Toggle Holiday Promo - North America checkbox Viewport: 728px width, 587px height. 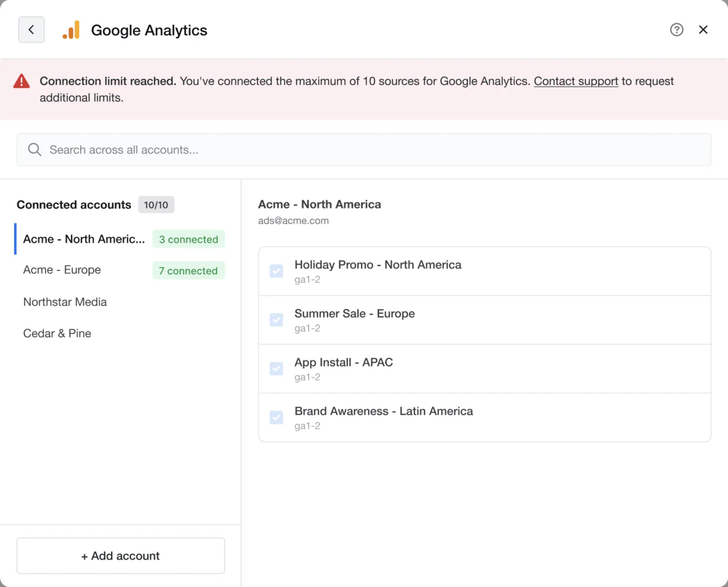point(276,271)
